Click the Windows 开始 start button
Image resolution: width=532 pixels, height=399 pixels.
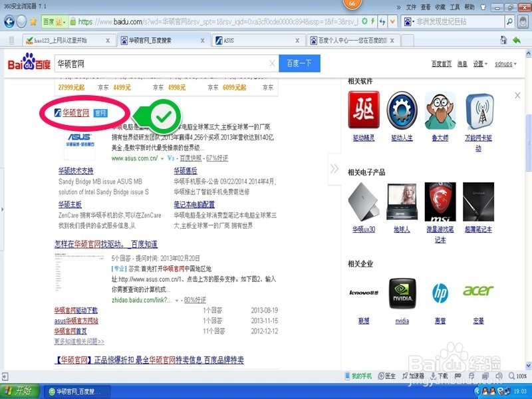click(20, 391)
